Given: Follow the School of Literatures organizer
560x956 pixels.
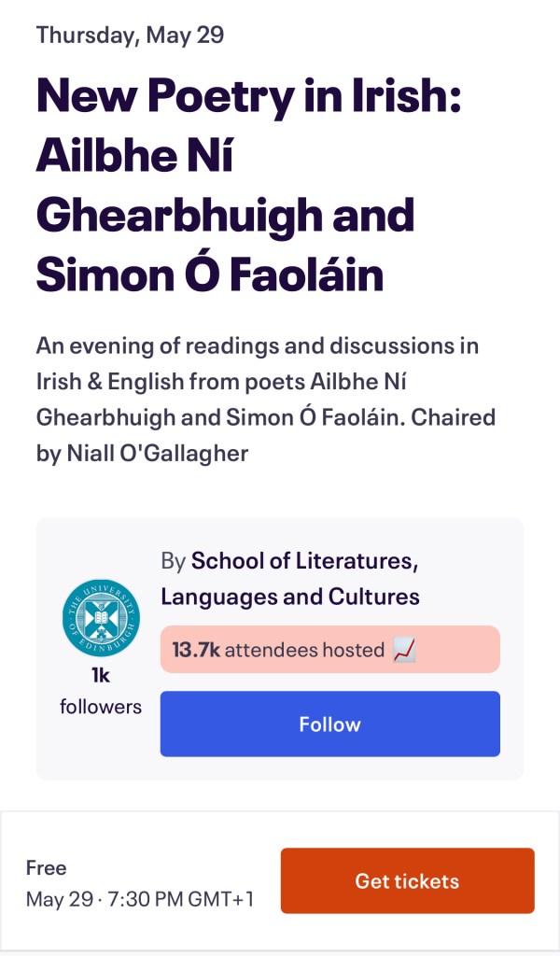Looking at the screenshot, I should (x=329, y=724).
